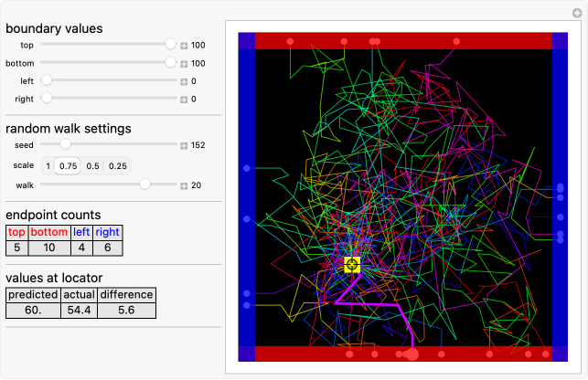The width and height of the screenshot is (588, 380).
Task: Expand the walk slider controls
Action: pos(184,185)
